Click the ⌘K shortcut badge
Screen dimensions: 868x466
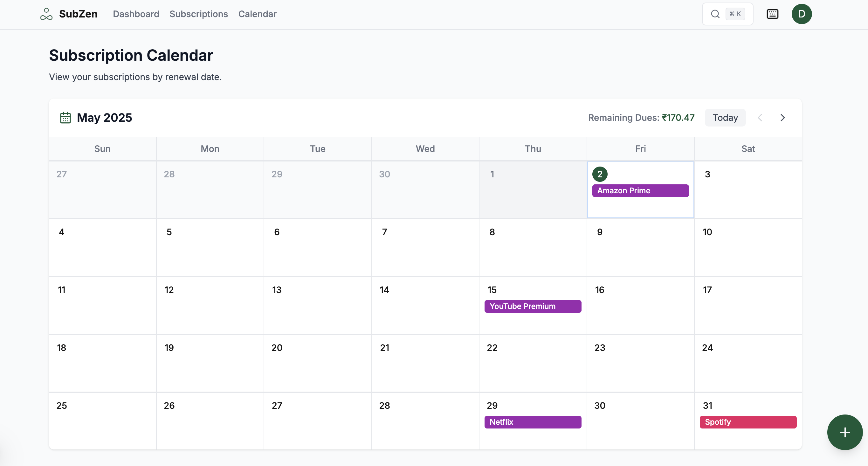pos(735,14)
